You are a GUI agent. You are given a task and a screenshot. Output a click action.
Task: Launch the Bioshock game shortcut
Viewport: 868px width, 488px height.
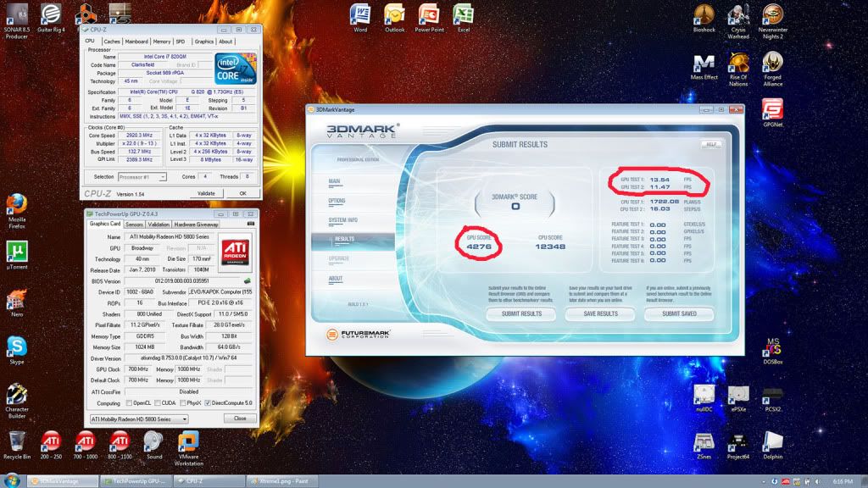[x=704, y=19]
